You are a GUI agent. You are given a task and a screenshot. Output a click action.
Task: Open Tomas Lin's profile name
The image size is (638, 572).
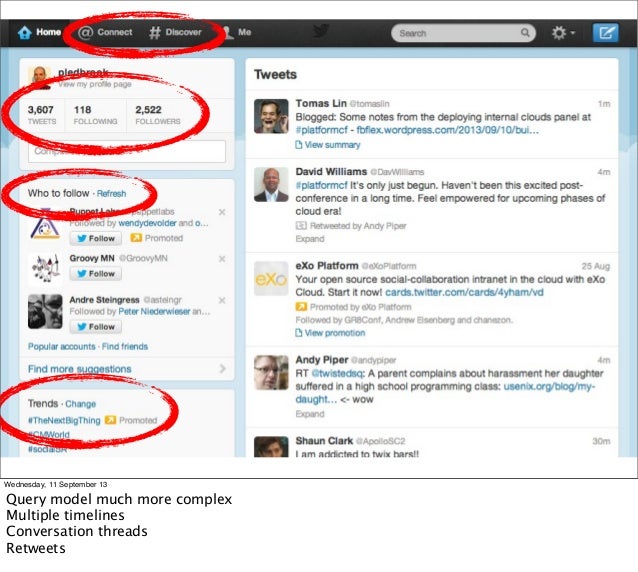321,103
